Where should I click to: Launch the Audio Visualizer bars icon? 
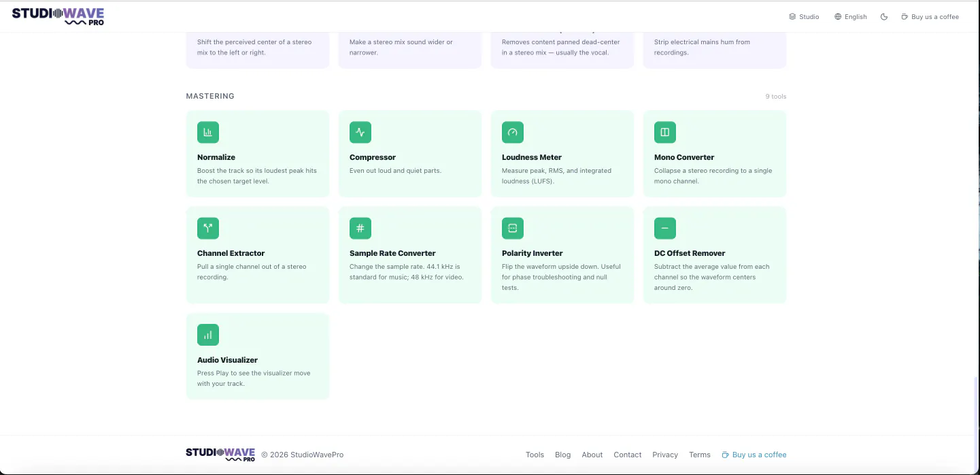[x=208, y=335]
